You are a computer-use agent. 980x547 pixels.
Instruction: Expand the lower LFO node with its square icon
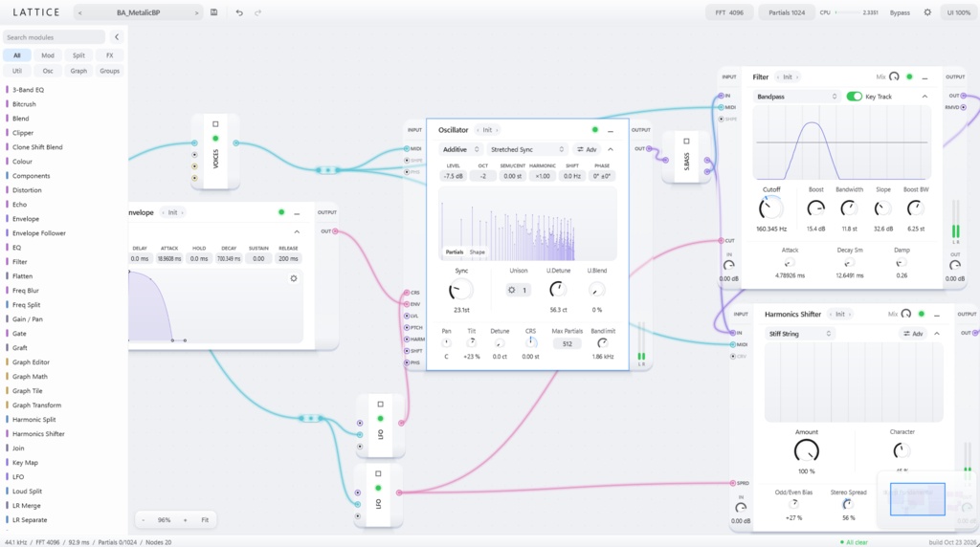click(x=378, y=473)
